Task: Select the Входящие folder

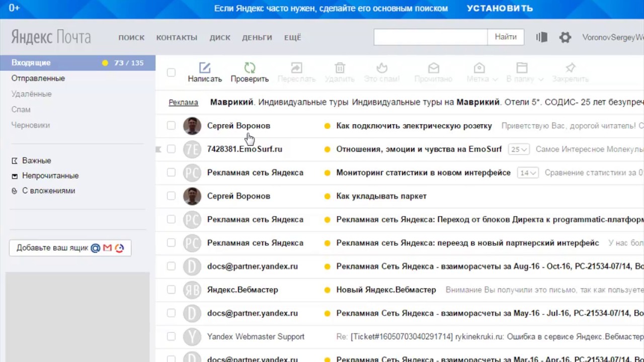Action: click(x=77, y=63)
